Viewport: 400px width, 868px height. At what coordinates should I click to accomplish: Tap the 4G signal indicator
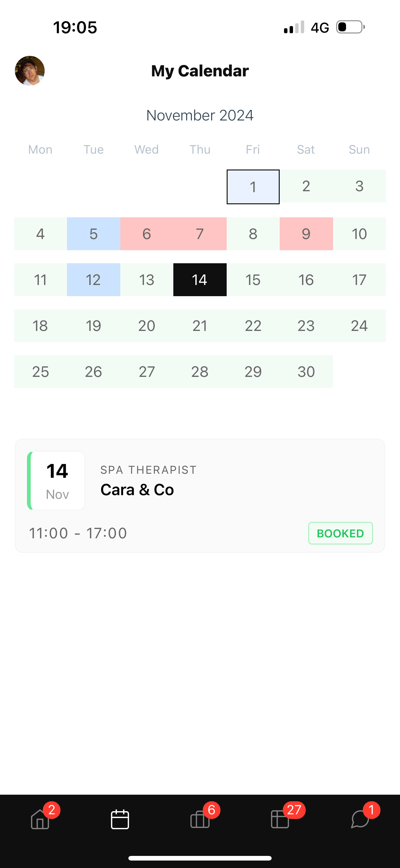(x=319, y=28)
